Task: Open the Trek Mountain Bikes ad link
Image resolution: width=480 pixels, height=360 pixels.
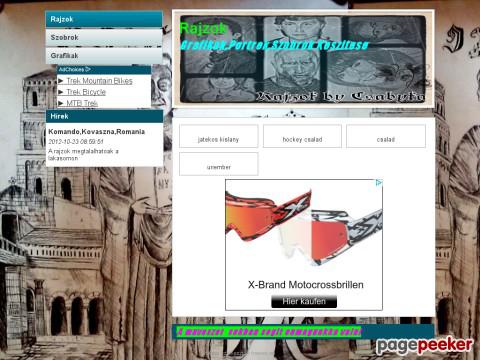Action: 99,81
